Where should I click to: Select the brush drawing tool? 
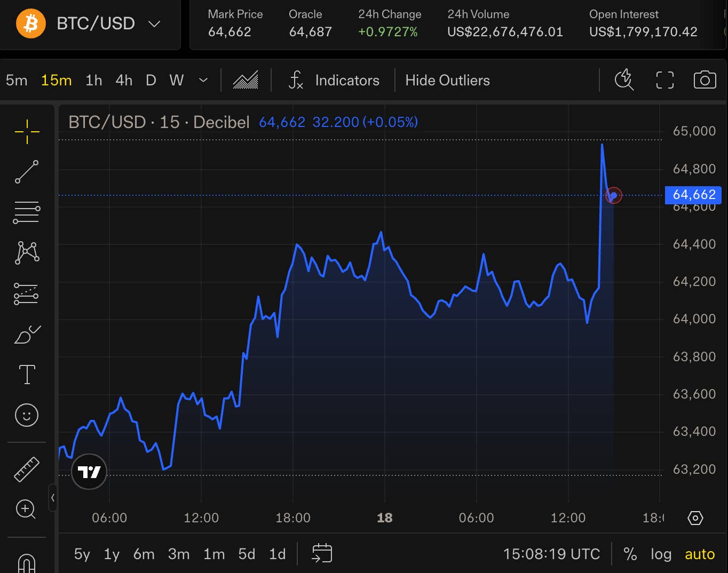(x=27, y=335)
